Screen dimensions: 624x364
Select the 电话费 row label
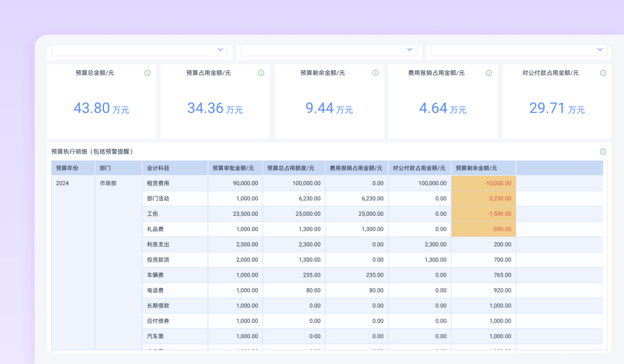pyautogui.click(x=155, y=290)
